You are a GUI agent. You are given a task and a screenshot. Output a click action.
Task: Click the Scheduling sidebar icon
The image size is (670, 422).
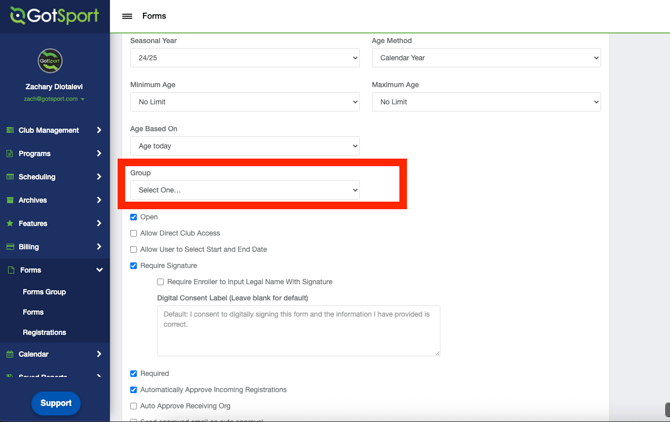10,177
